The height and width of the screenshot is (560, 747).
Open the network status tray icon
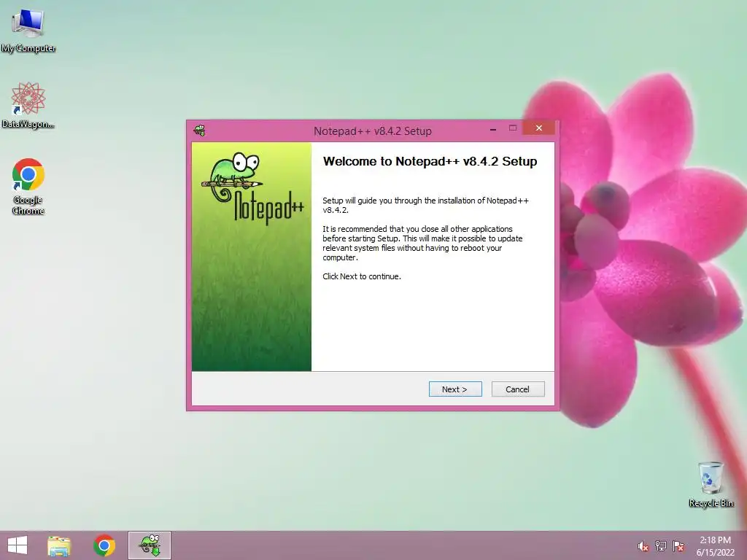point(660,546)
